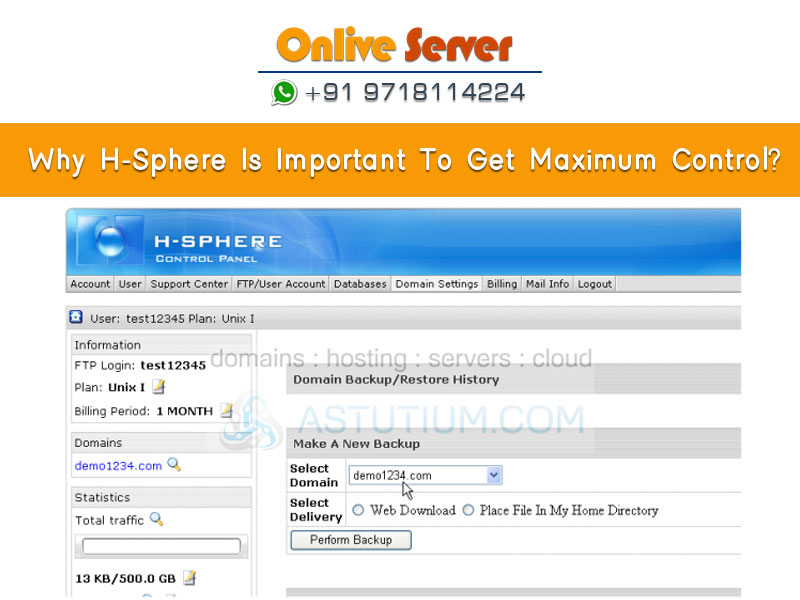This screenshot has height=600, width=800.
Task: Open the Support Center menu
Action: coord(189,284)
